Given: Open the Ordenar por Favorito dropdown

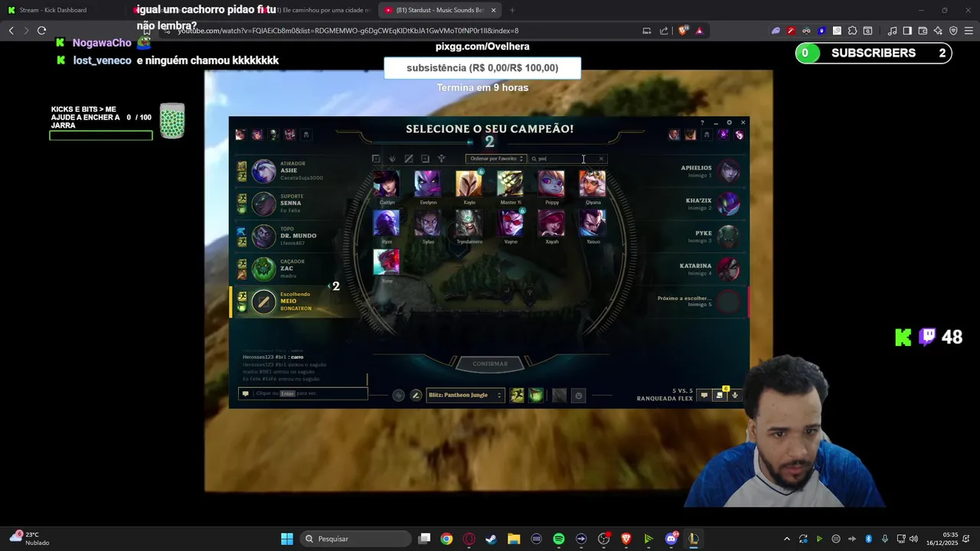Looking at the screenshot, I should pyautogui.click(x=496, y=158).
